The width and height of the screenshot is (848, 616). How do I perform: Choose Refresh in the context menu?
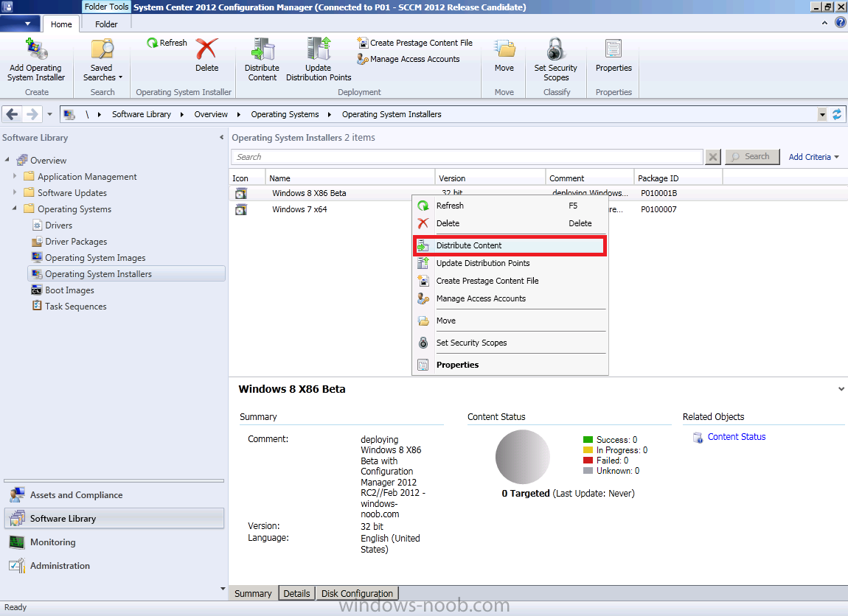pos(510,206)
